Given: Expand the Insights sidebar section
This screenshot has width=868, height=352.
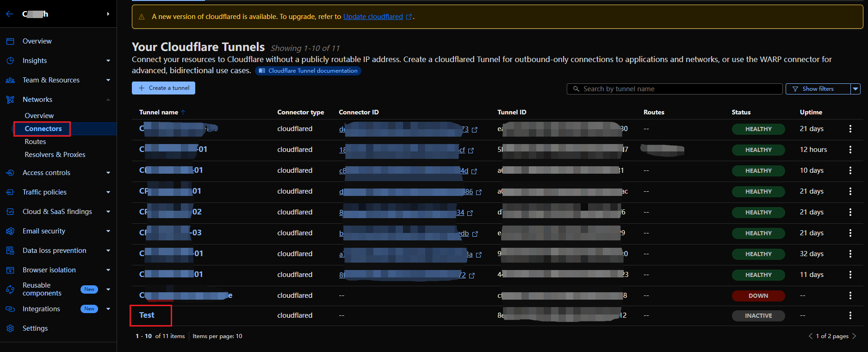Looking at the screenshot, I should (108, 61).
